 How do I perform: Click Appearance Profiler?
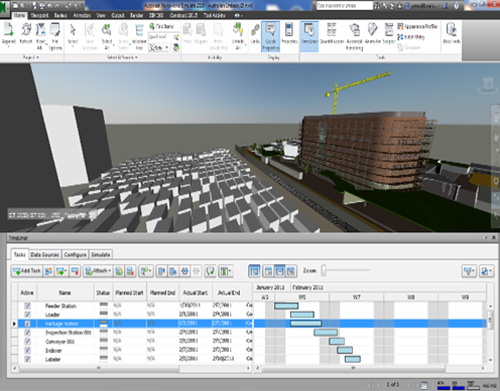pos(418,26)
